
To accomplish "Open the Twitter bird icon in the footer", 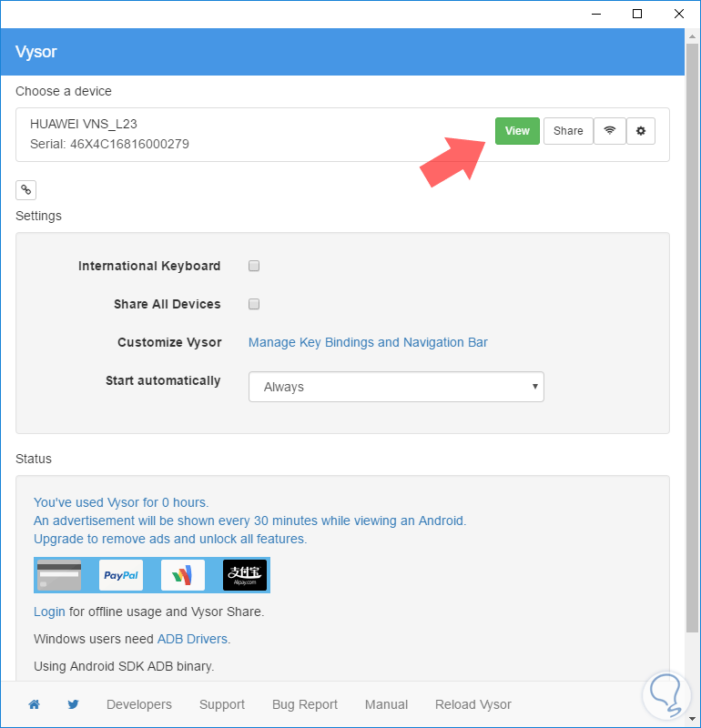I will (73, 704).
